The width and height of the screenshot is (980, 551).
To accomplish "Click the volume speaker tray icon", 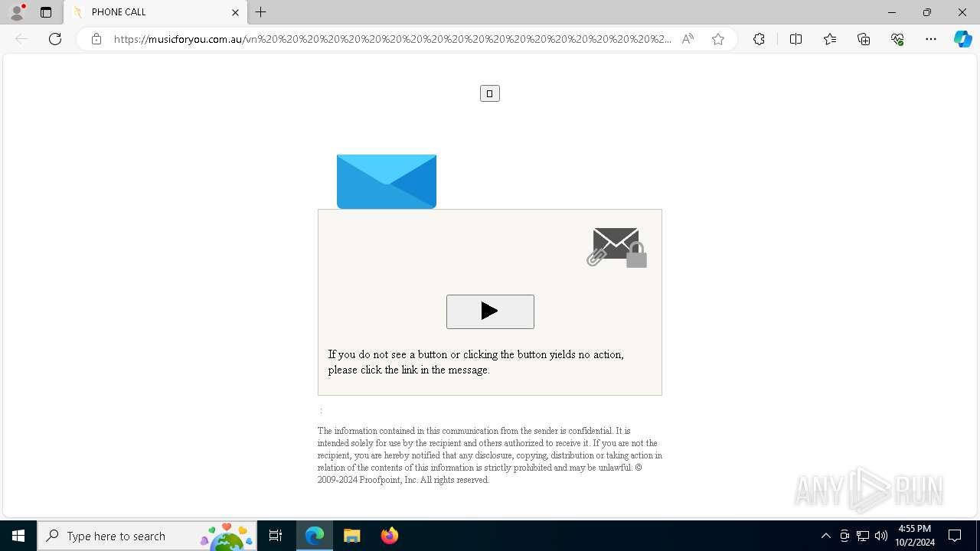I will coord(880,536).
